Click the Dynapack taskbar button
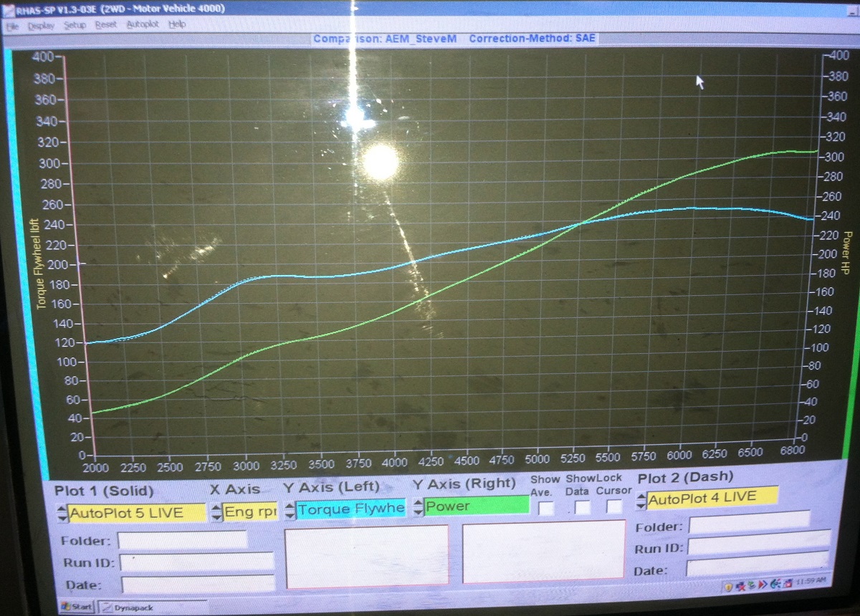 pyautogui.click(x=152, y=607)
